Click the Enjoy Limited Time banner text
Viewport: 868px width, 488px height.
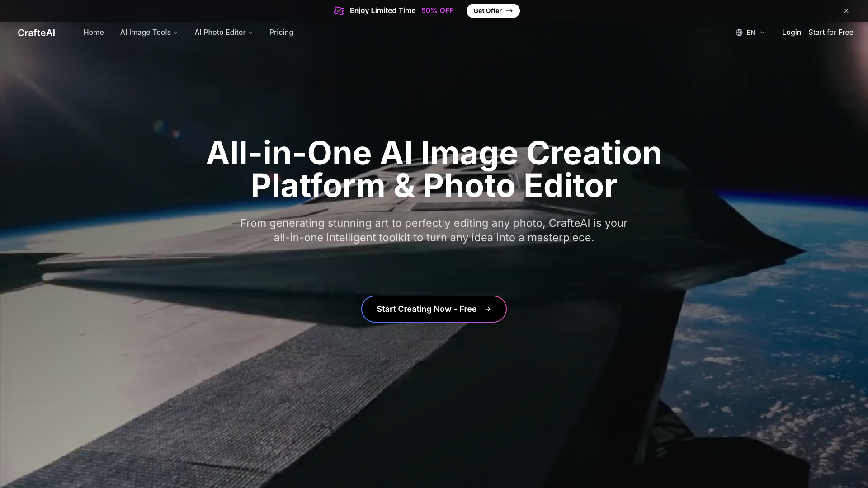coord(382,11)
